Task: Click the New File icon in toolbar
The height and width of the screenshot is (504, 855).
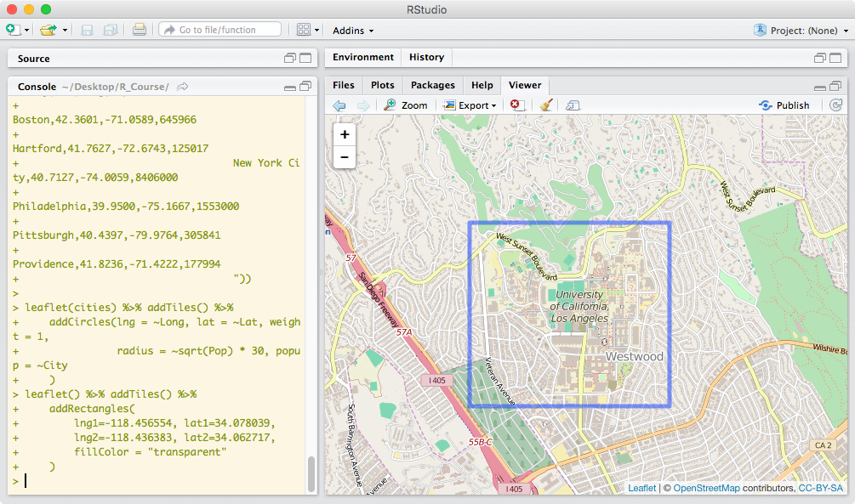Action: [13, 30]
